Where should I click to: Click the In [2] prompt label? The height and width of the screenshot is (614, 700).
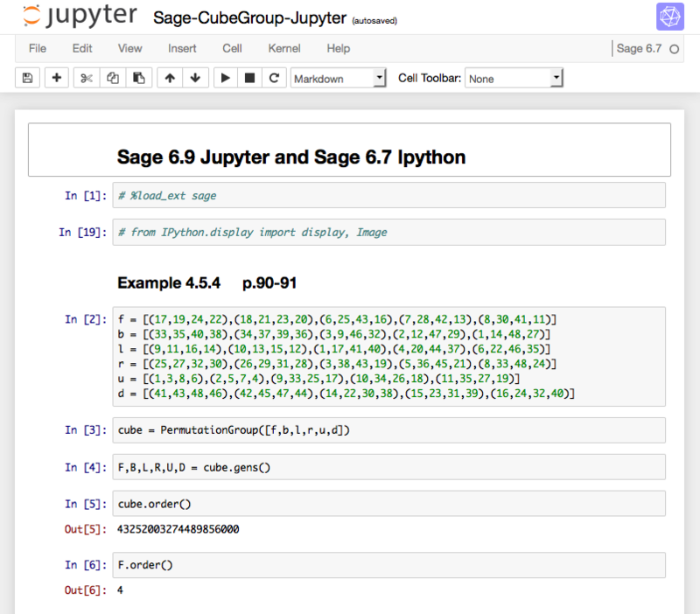pos(86,319)
